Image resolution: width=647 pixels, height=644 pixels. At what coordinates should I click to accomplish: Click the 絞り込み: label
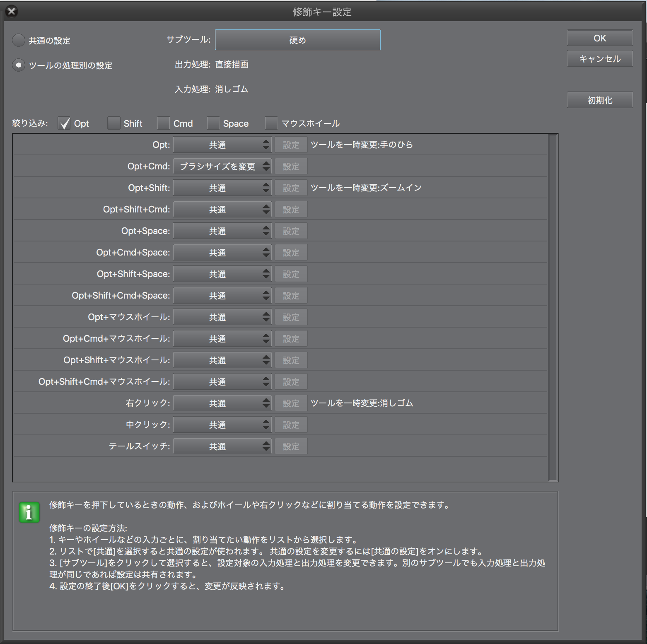(x=30, y=123)
